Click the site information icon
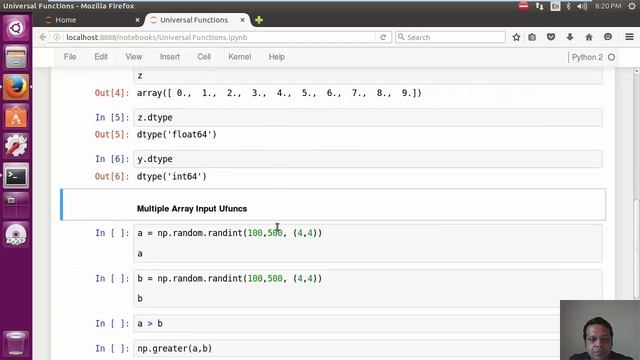Image resolution: width=640 pixels, height=360 pixels. tap(57, 37)
